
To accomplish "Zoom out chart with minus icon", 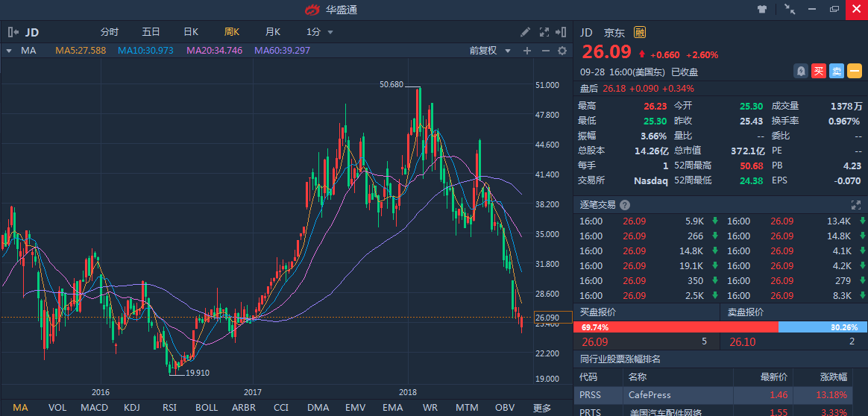I will pos(544,51).
